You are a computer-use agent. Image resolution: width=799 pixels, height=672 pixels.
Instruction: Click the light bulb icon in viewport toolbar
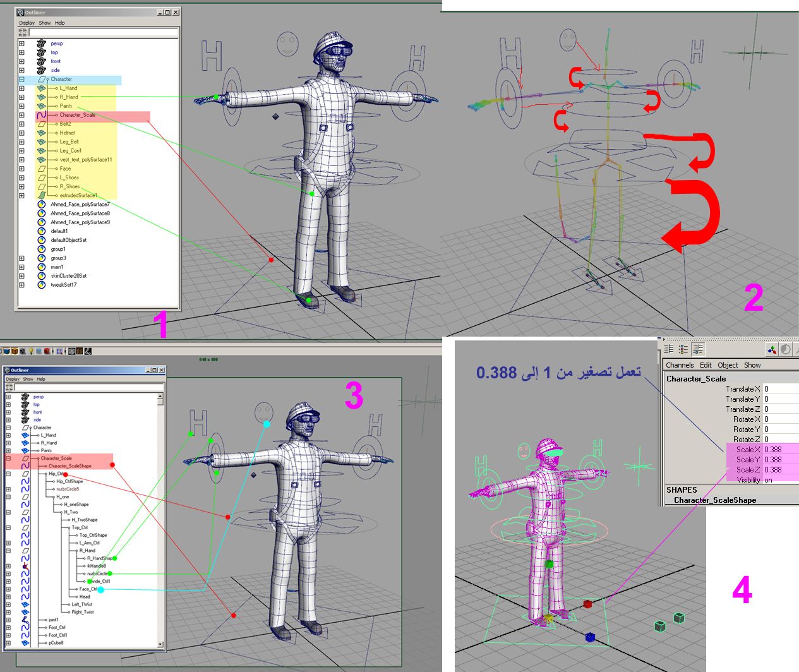[x=30, y=351]
